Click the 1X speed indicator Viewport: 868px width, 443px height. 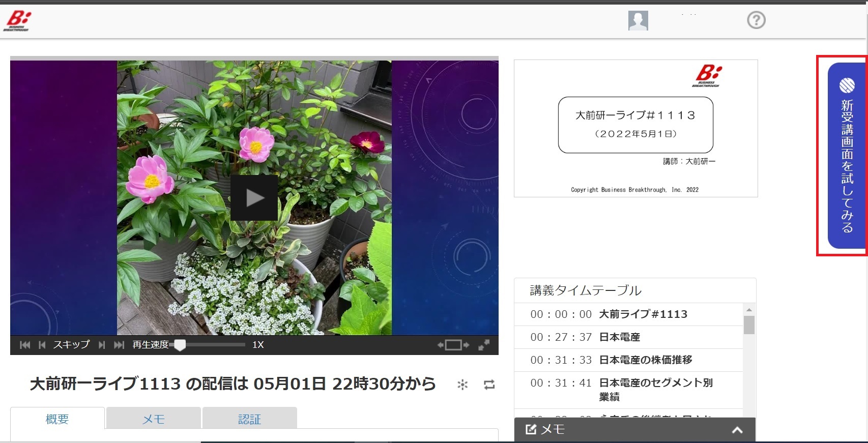[258, 345]
